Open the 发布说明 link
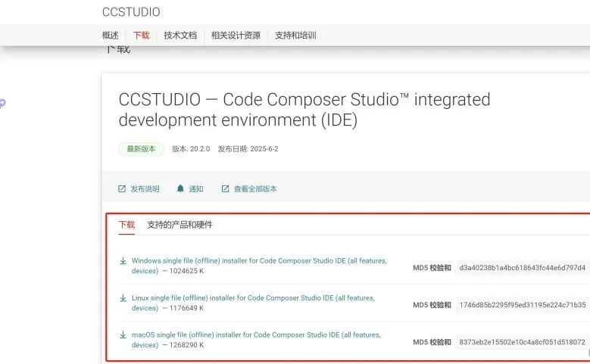 [145, 188]
